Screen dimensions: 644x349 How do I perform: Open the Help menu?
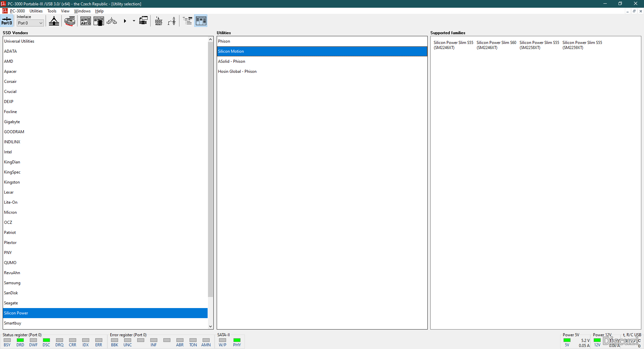[99, 11]
